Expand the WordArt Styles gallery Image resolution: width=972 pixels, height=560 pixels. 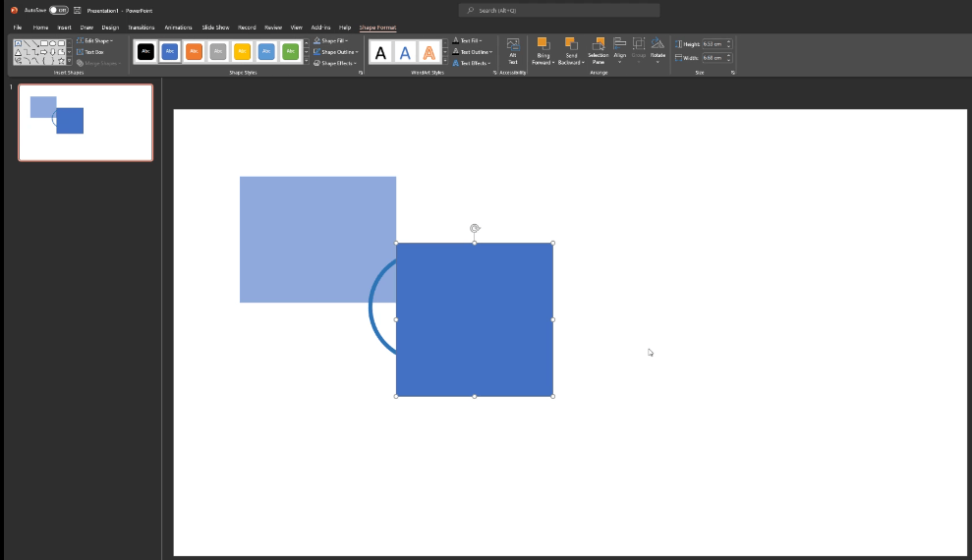(444, 61)
